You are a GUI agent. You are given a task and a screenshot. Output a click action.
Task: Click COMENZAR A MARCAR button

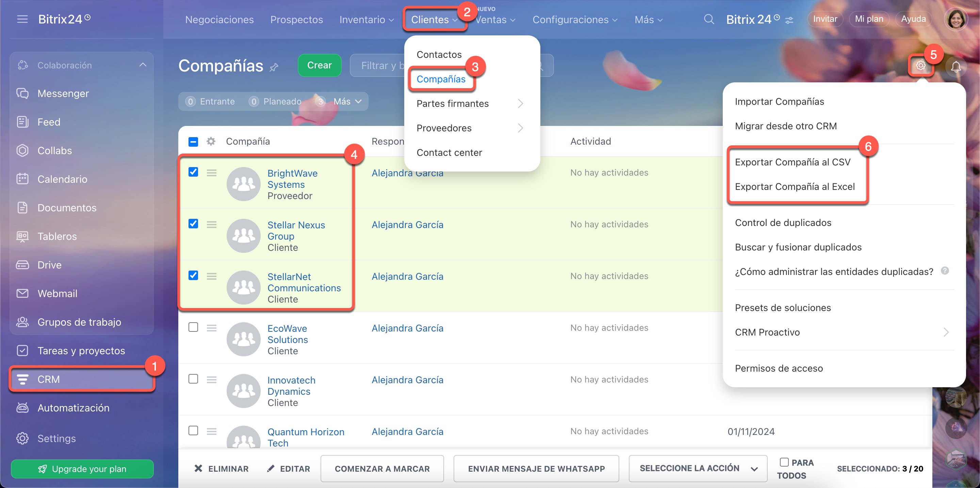coord(382,469)
